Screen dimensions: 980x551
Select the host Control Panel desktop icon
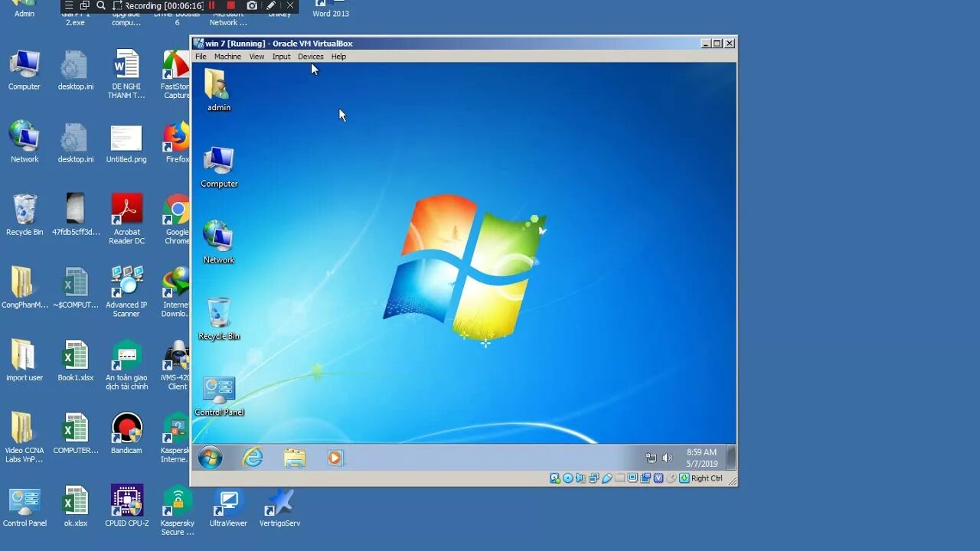click(x=24, y=506)
